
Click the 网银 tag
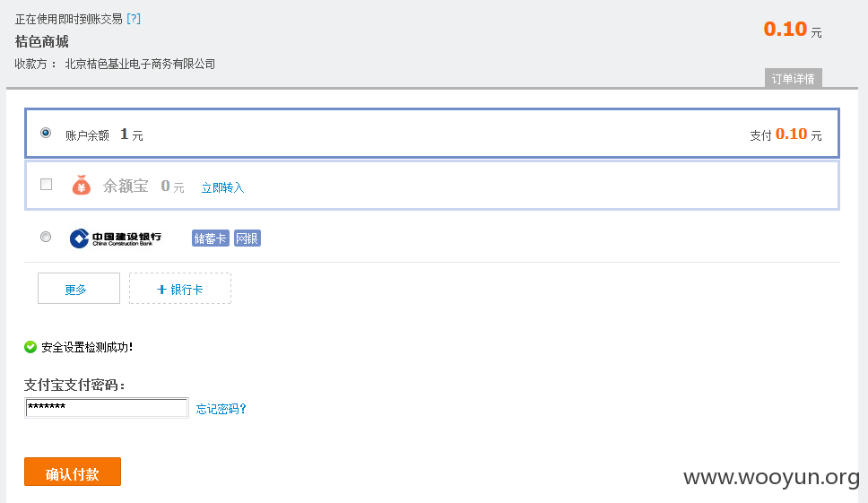click(x=247, y=238)
